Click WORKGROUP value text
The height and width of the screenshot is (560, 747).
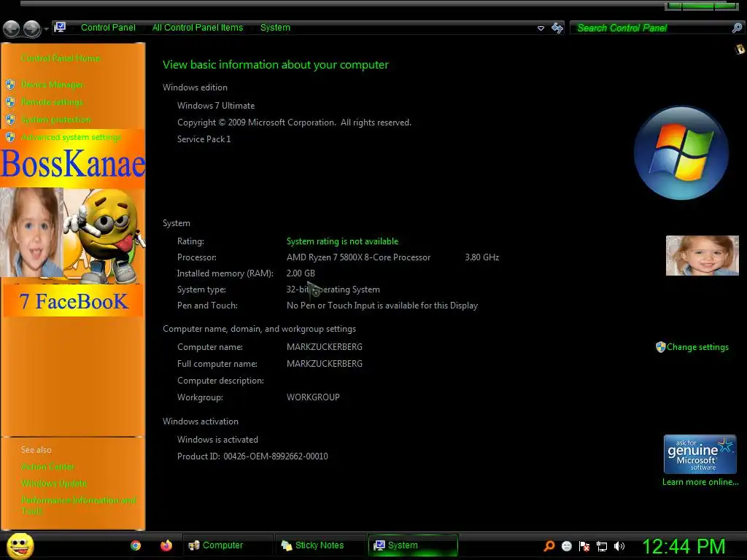tap(313, 397)
